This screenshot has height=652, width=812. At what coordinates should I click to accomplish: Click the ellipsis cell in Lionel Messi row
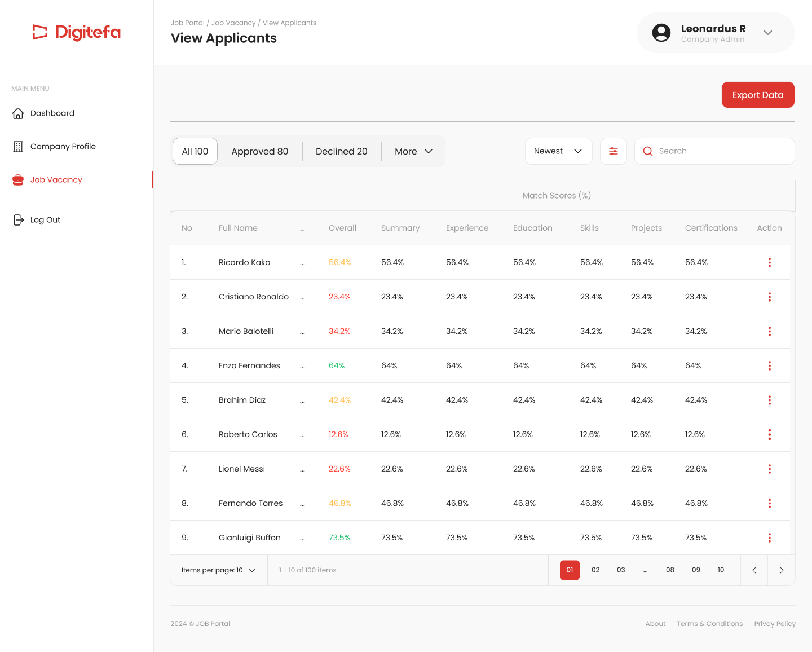coord(303,469)
